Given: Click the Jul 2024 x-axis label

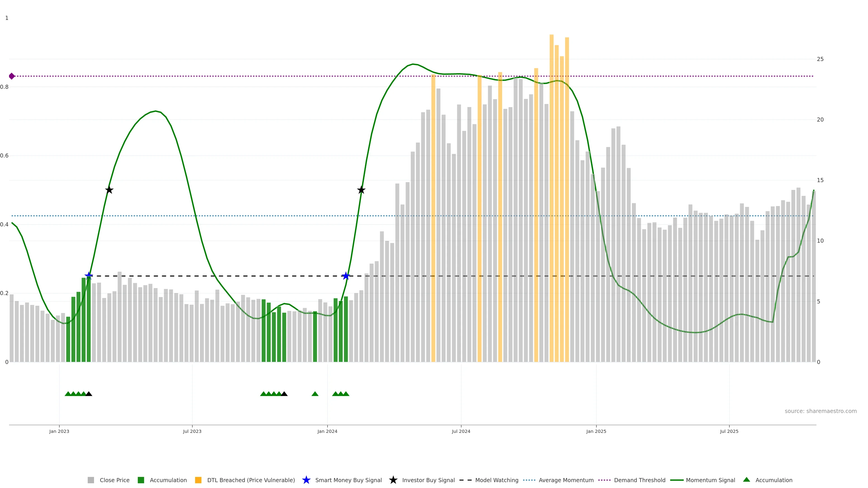Looking at the screenshot, I should click(x=461, y=432).
